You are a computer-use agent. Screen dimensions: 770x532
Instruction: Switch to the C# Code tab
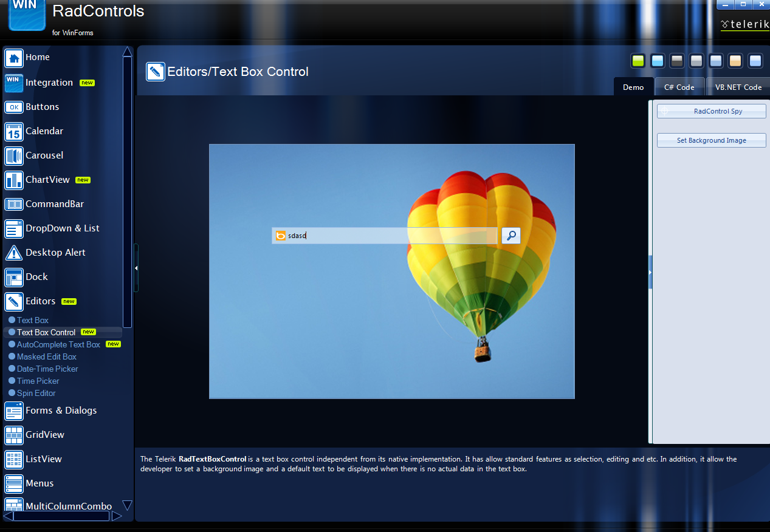[679, 87]
